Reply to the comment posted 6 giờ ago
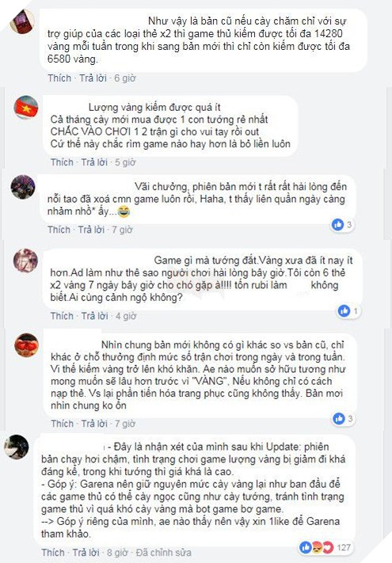The width and height of the screenshot is (392, 563). coord(93,78)
